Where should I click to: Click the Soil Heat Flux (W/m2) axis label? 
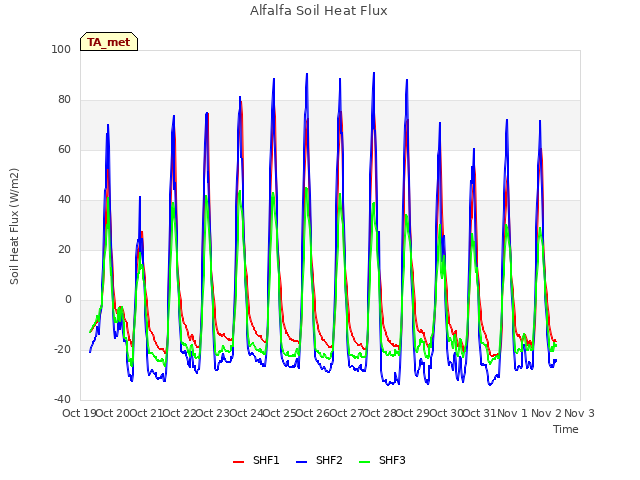(x=14, y=226)
